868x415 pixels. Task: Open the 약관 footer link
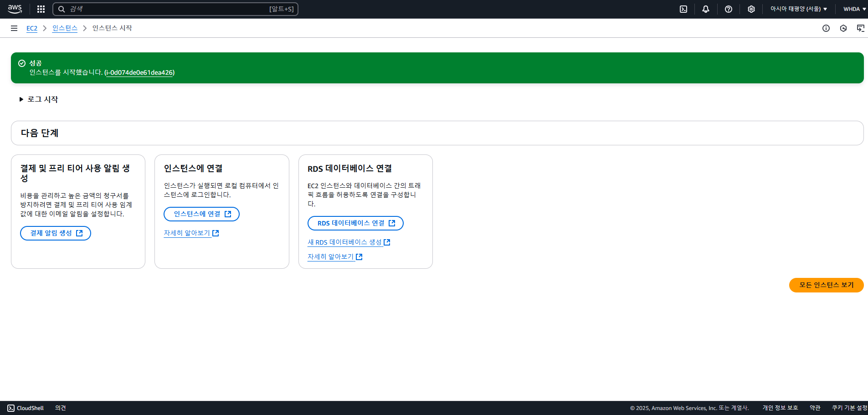815,408
